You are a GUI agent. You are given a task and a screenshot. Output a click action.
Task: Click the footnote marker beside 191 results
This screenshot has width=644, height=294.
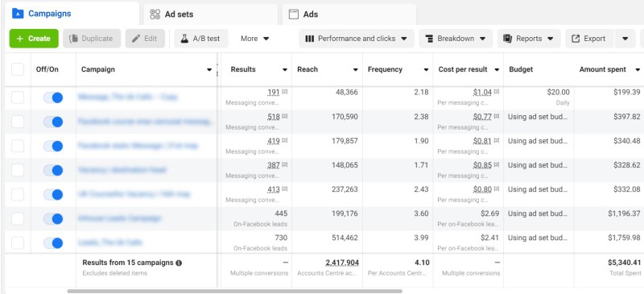(285, 92)
